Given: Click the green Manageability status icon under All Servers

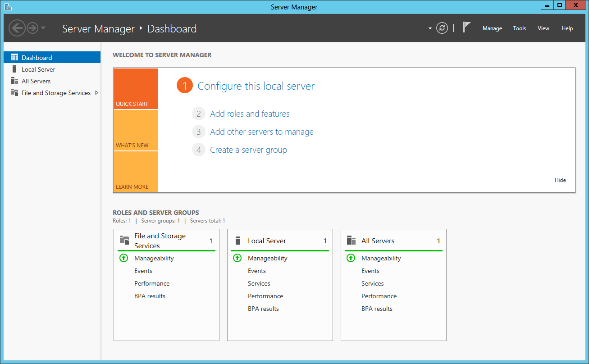Looking at the screenshot, I should 351,258.
